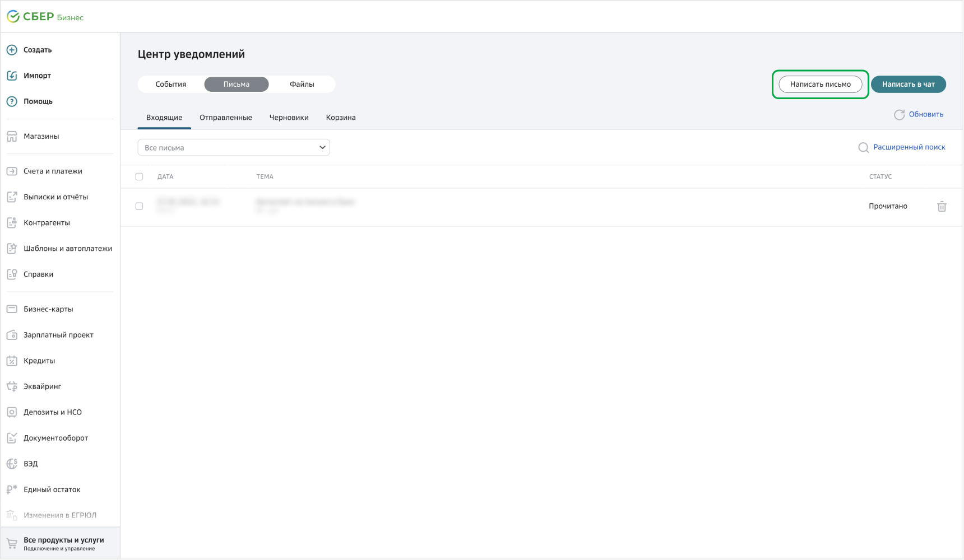The width and height of the screenshot is (964, 560).
Task: Open the Черновики folder tab
Action: point(289,118)
